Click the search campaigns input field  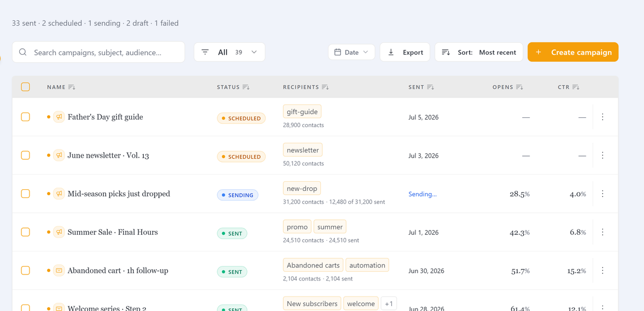tap(98, 52)
